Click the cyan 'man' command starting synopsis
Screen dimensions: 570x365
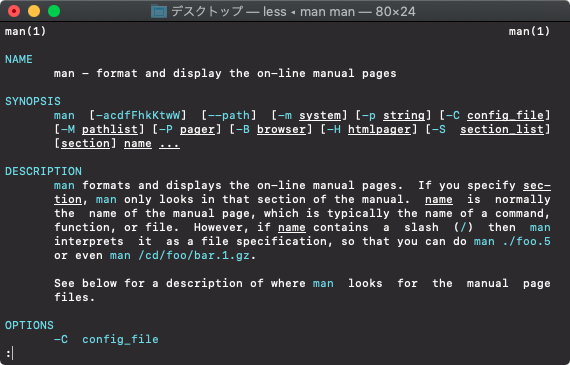tap(64, 116)
